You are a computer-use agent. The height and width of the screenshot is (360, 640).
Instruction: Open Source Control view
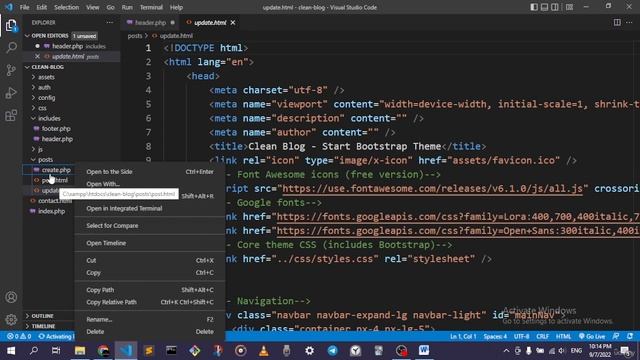11,70
